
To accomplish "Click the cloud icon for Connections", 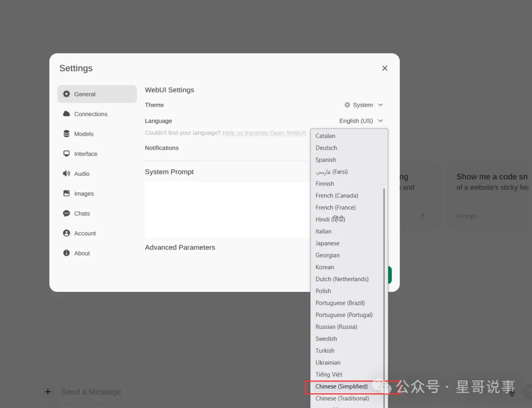I will click(66, 114).
